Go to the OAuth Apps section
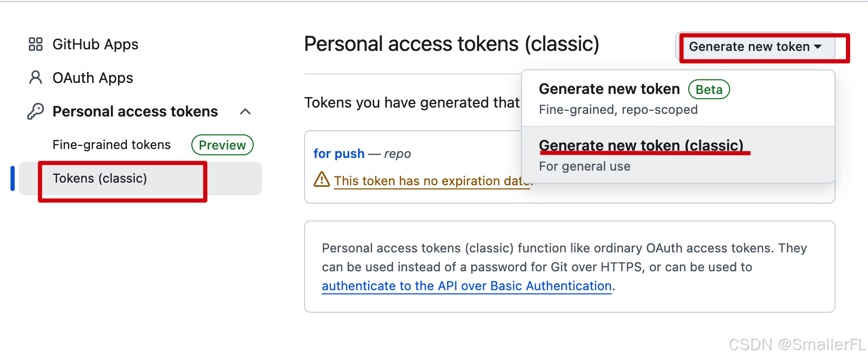868x360 pixels. coord(93,78)
